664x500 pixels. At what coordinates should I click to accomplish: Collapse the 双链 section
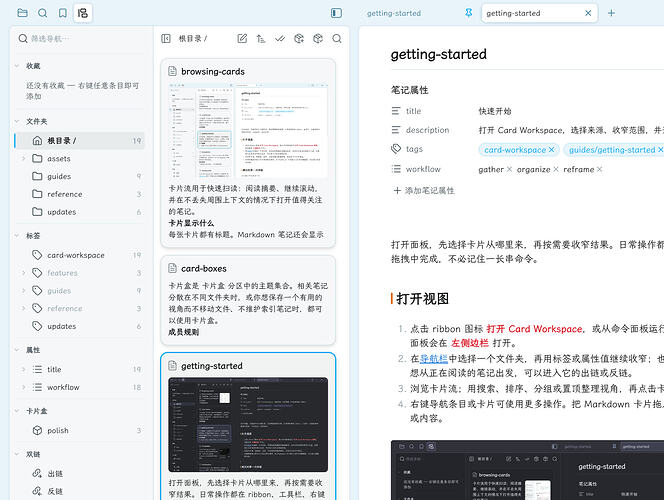point(17,454)
